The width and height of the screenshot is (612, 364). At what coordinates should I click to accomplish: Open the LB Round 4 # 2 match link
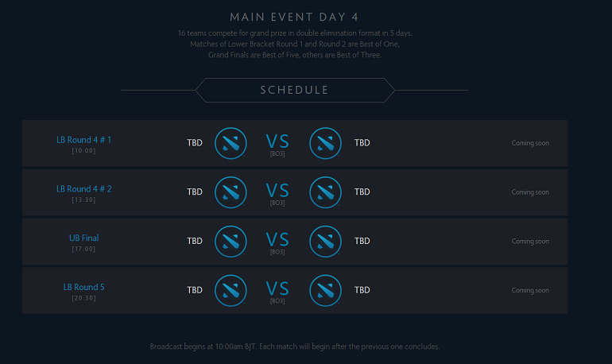pos(84,189)
